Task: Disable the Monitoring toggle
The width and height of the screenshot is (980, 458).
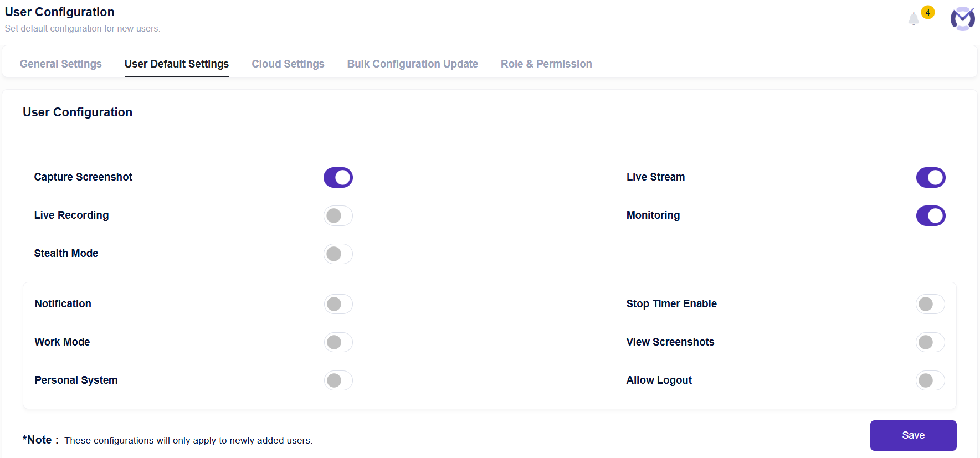Action: pyautogui.click(x=931, y=216)
